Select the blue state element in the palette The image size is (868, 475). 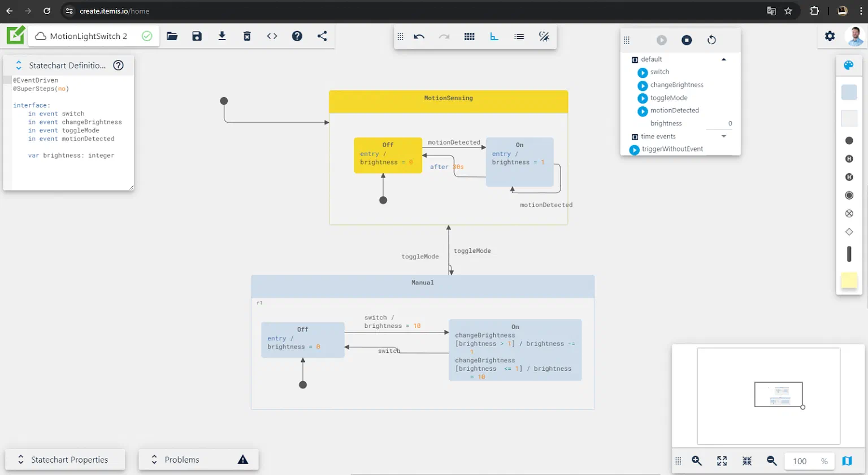point(849,92)
